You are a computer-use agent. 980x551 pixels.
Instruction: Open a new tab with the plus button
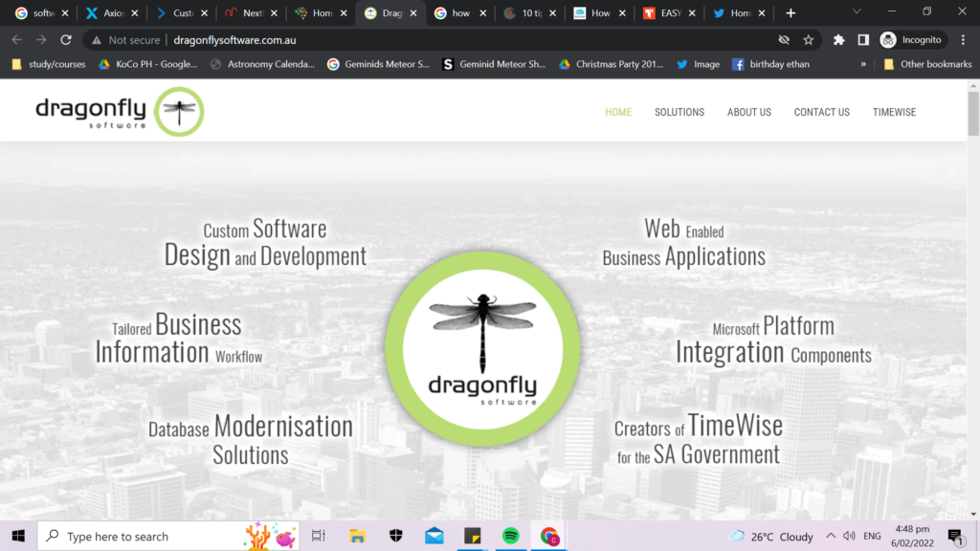[x=791, y=13]
